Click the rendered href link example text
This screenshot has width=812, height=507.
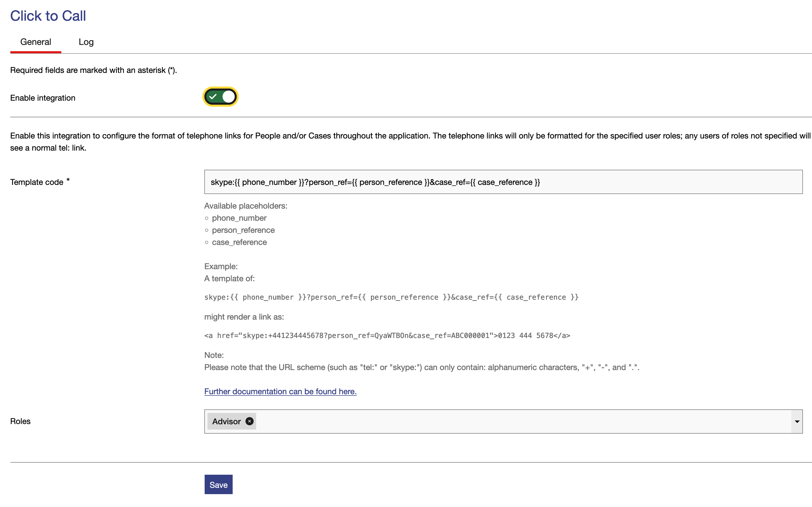click(387, 335)
